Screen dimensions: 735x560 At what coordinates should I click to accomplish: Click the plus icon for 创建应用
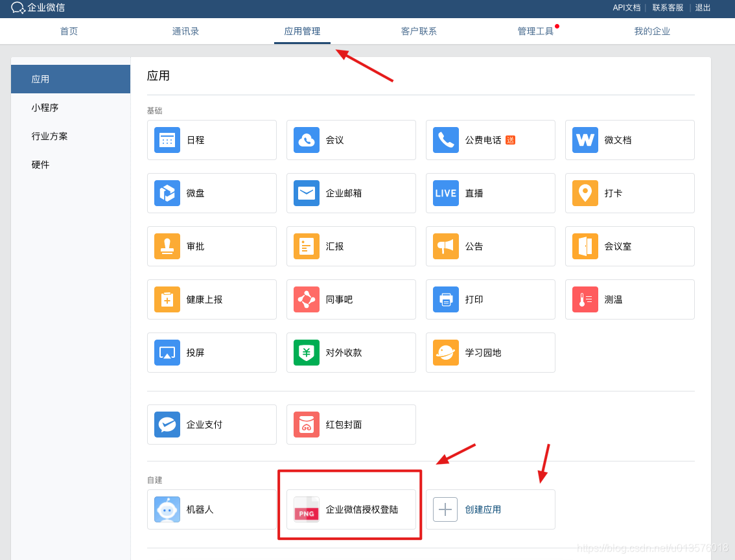(x=445, y=509)
